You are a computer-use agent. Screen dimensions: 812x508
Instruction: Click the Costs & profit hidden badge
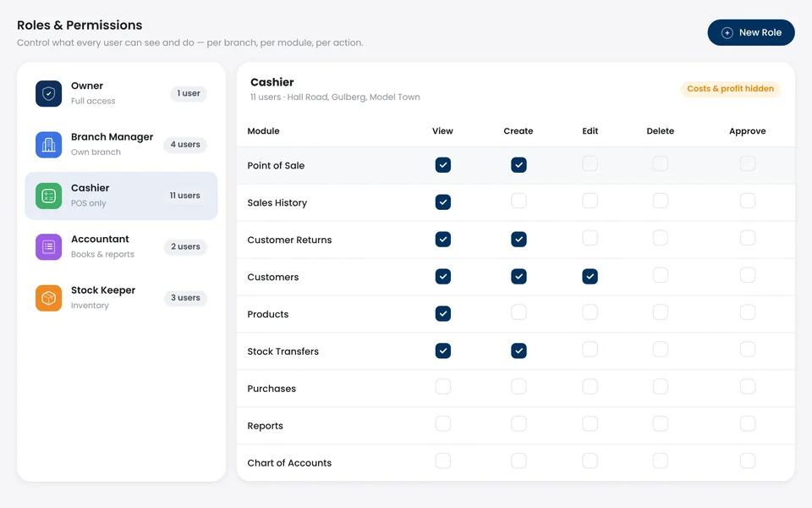(x=730, y=89)
